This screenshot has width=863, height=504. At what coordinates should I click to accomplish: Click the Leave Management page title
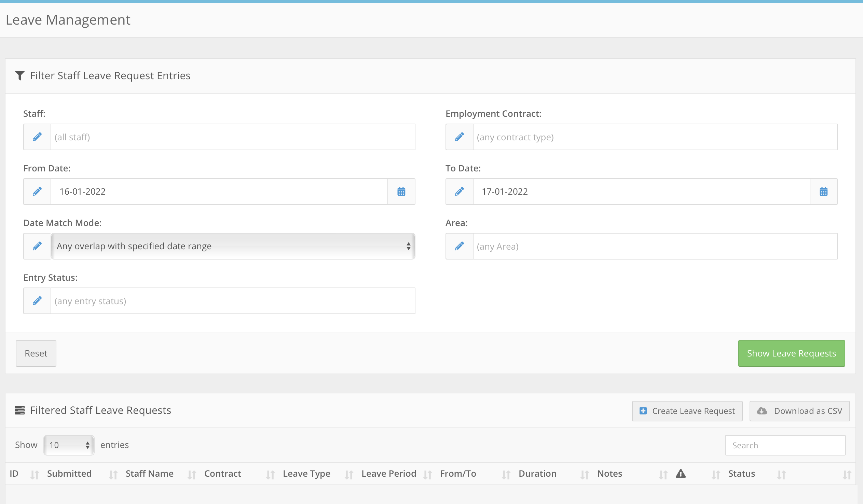[68, 20]
